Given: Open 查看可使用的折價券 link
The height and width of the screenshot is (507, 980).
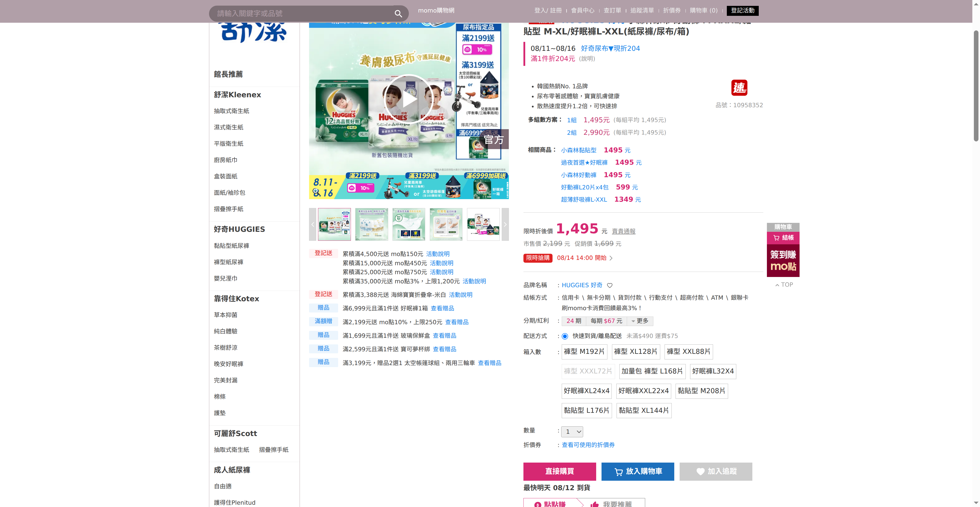Looking at the screenshot, I should [x=588, y=445].
